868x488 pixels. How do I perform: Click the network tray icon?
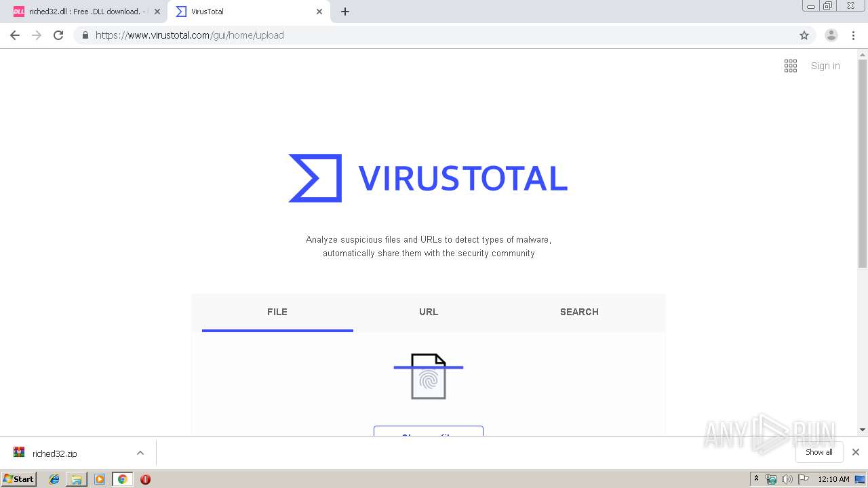point(771,479)
